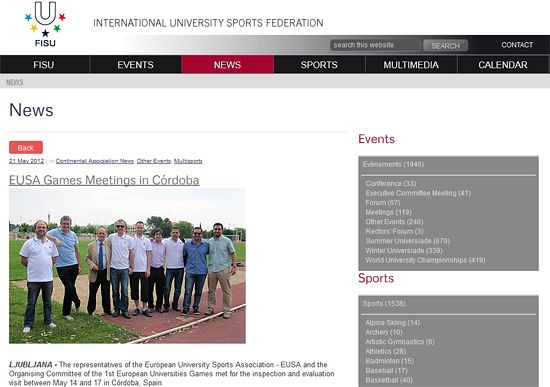The width and height of the screenshot is (550, 387).
Task: Open Winter Universiade (339) category
Action: click(x=404, y=251)
